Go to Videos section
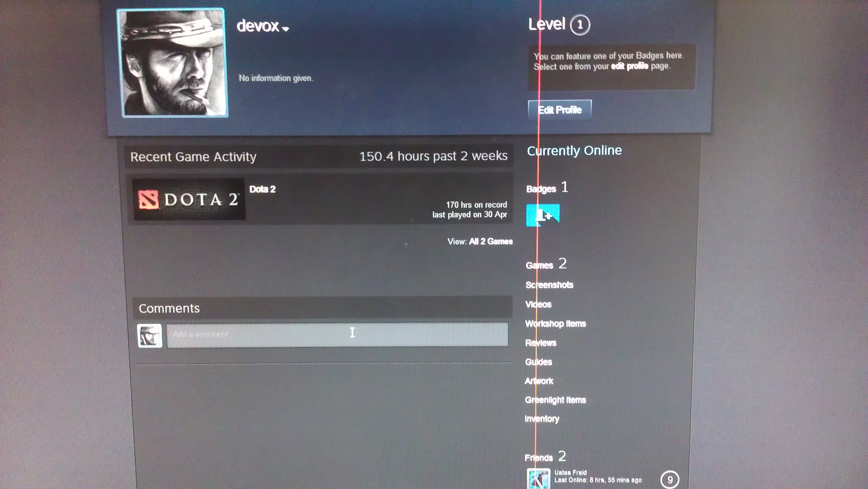 click(538, 305)
